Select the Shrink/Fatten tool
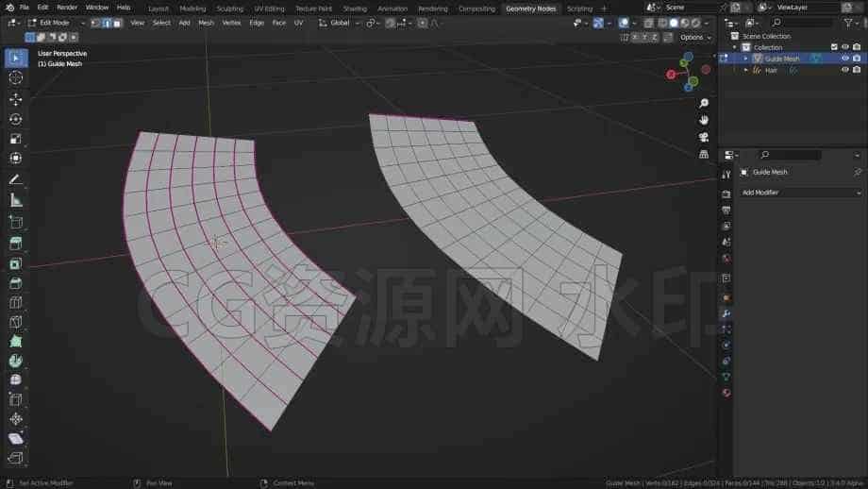868x489 pixels. pos(16,418)
